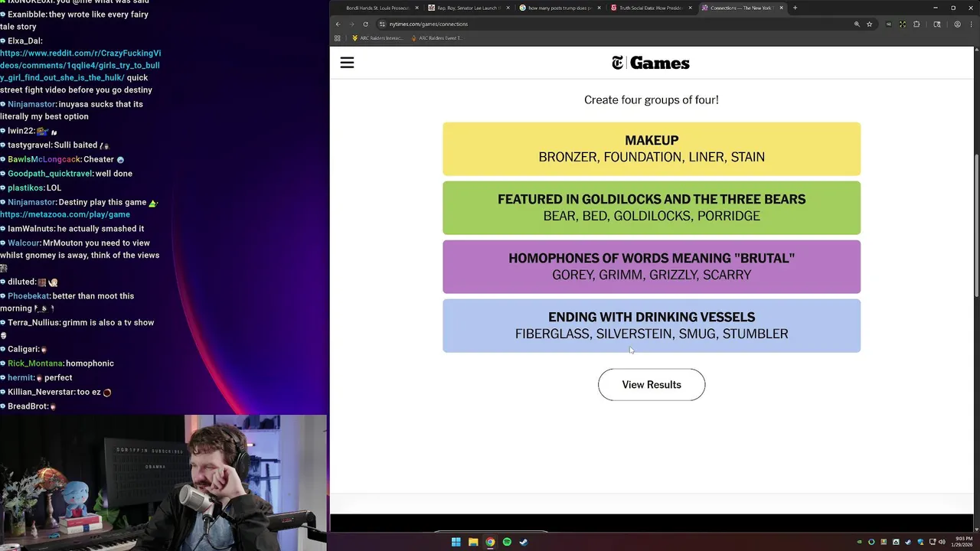Click the username Killian_Neverstar in chat
The width and height of the screenshot is (980, 551).
(x=41, y=392)
